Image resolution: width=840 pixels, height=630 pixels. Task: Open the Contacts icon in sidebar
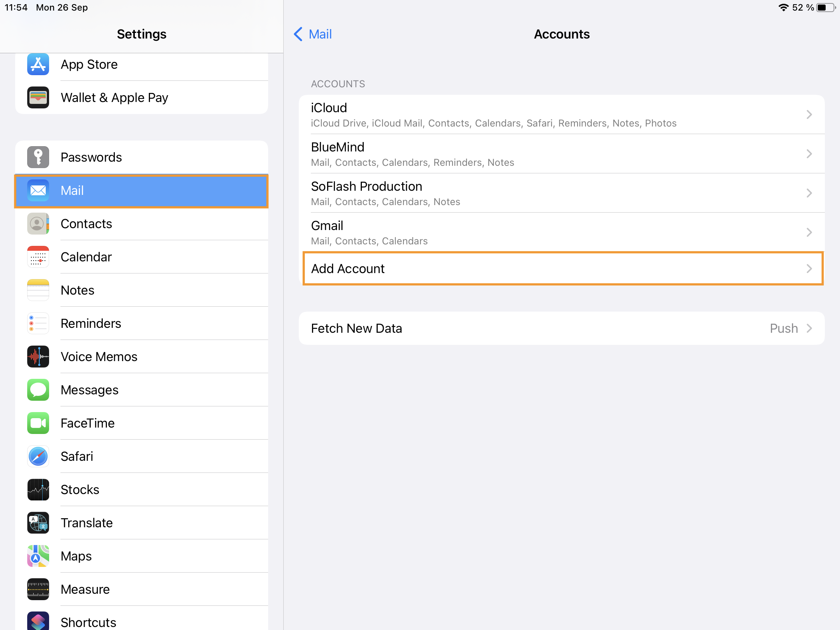(38, 224)
